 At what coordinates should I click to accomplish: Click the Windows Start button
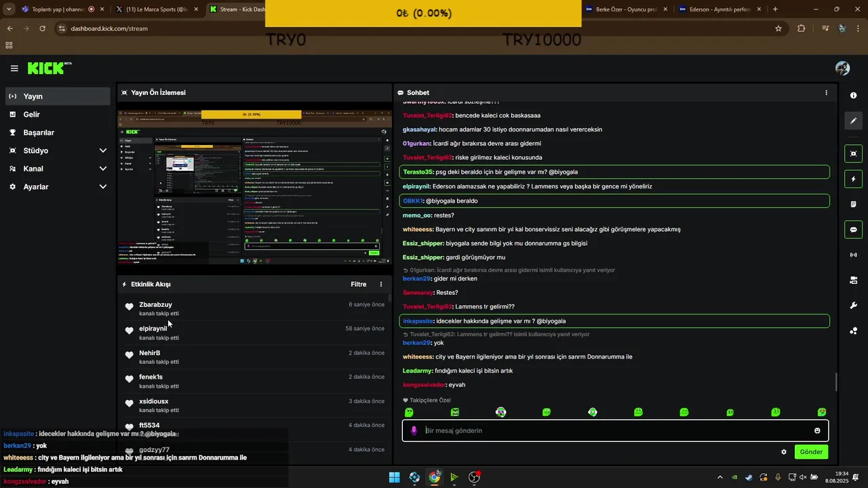click(x=394, y=477)
